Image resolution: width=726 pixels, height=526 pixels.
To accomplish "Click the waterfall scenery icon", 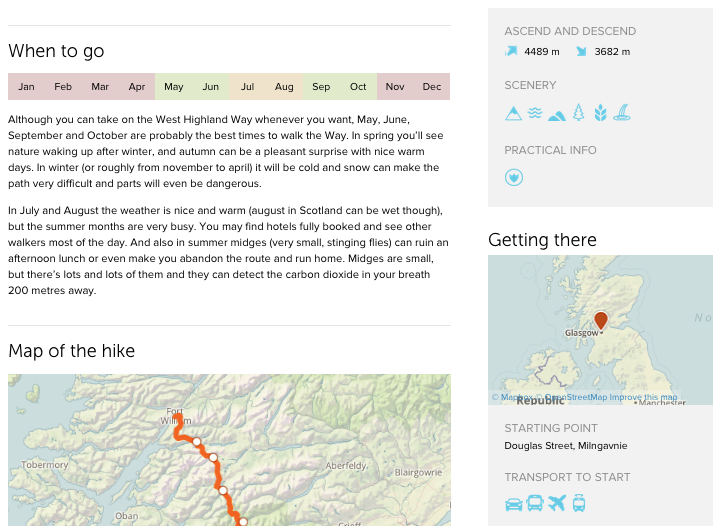I will (x=622, y=113).
